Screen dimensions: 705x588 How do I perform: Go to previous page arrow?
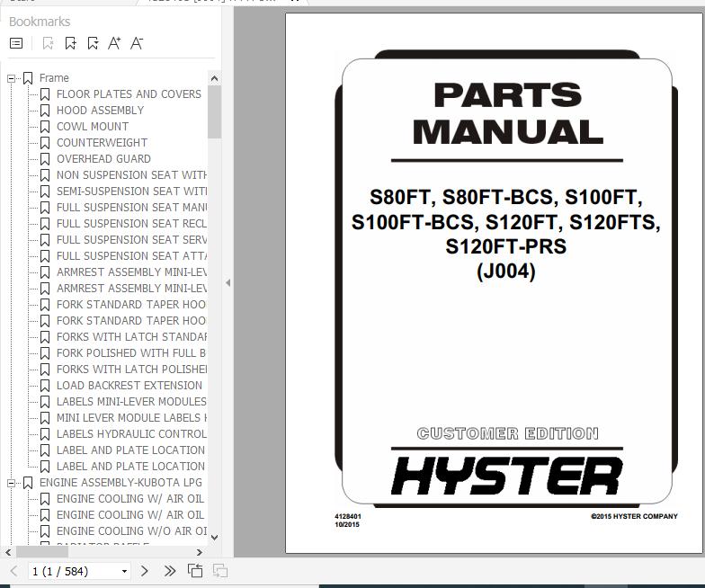pyautogui.click(x=13, y=572)
